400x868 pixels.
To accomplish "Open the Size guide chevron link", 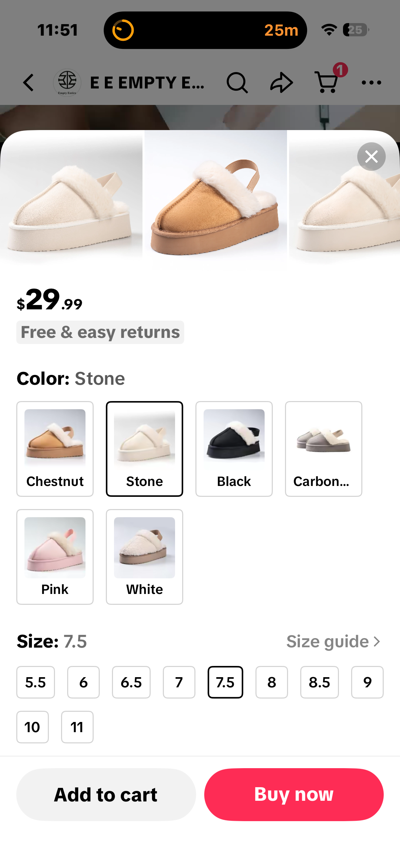I will [x=333, y=641].
